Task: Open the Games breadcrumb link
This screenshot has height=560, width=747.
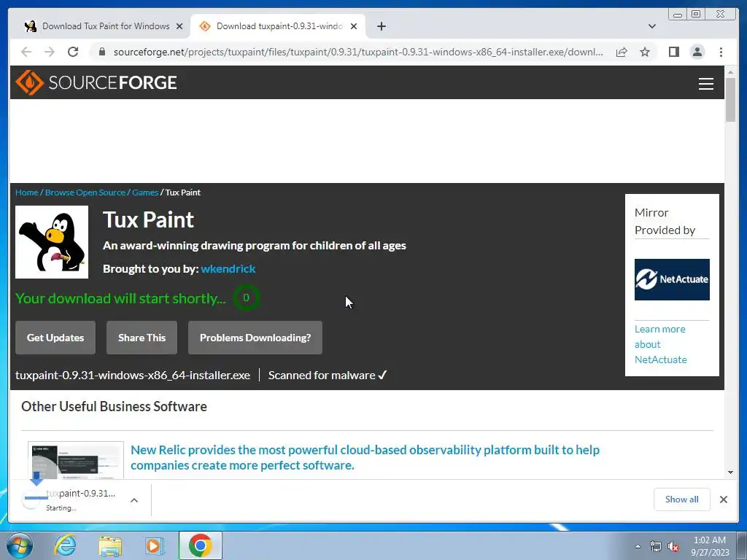Action: coord(145,192)
